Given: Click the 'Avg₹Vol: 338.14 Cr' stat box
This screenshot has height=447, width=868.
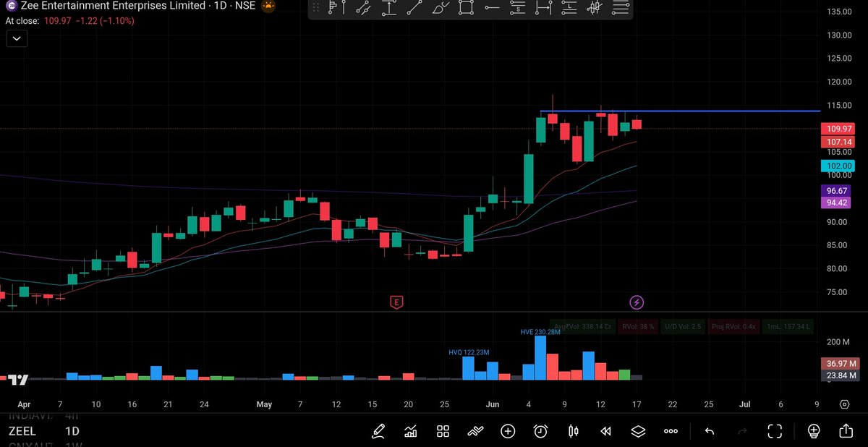Looking at the screenshot, I should point(582,327).
